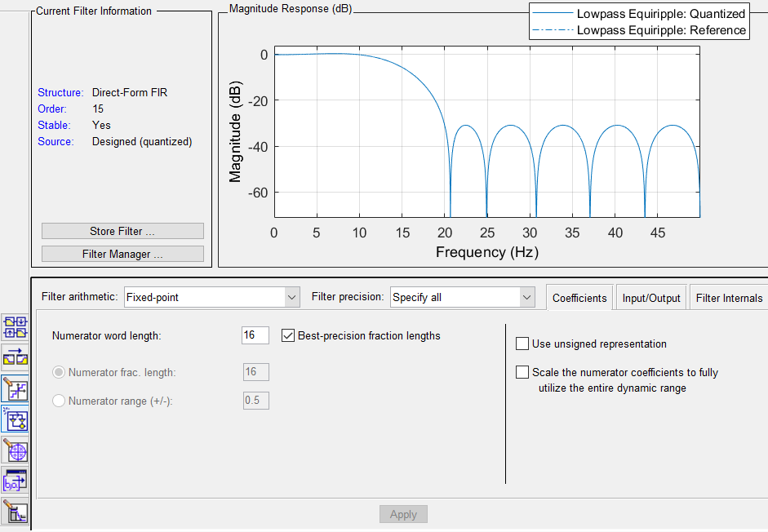Check Scale the numerator coefficients option
This screenshot has height=532, width=768.
pos(522,372)
